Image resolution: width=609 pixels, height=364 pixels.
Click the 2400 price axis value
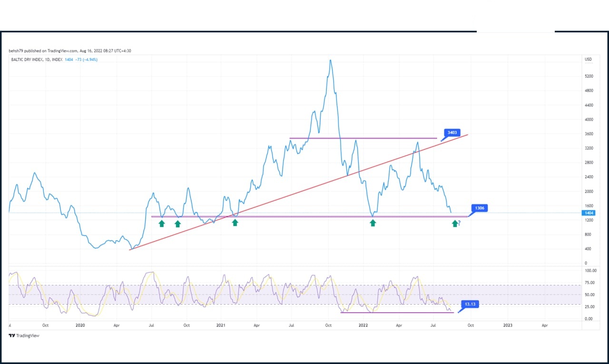tap(589, 177)
